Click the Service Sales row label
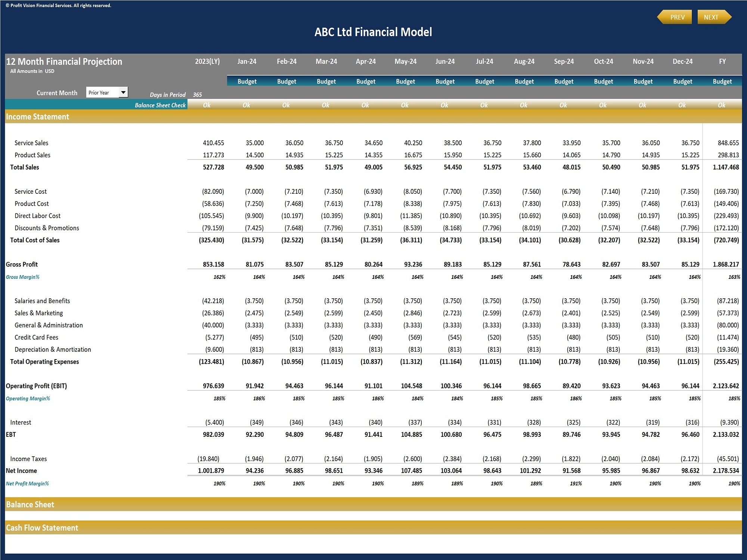The width and height of the screenshot is (747, 560). click(x=31, y=143)
